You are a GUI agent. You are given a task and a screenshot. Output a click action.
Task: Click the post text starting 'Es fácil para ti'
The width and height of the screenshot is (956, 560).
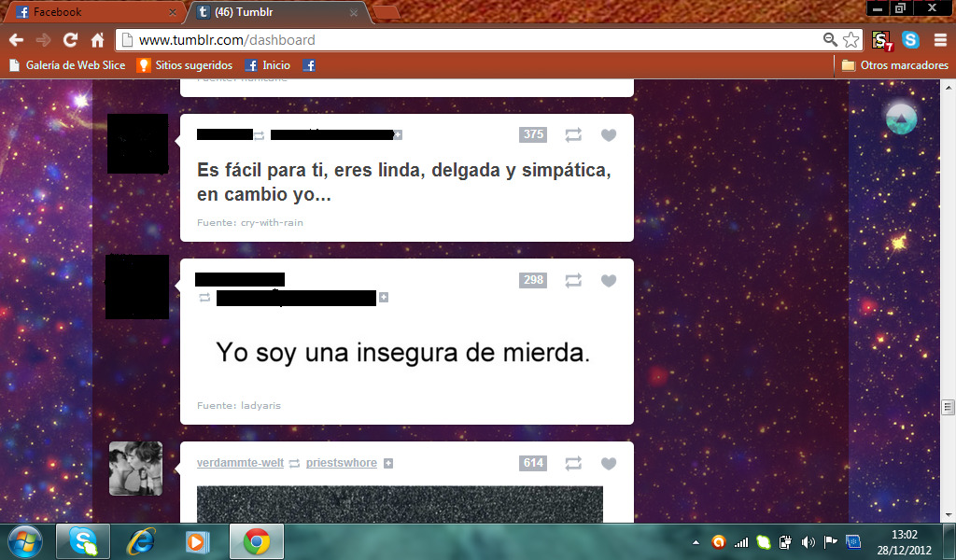tap(403, 182)
